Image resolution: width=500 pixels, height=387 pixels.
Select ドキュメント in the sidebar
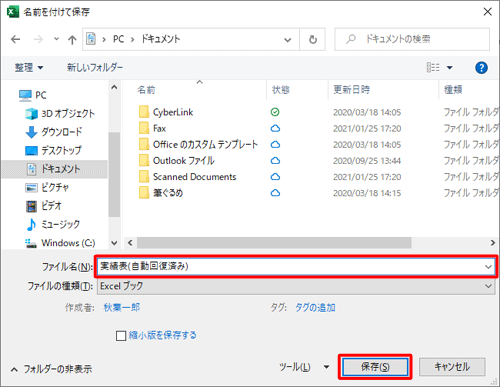pos(54,169)
